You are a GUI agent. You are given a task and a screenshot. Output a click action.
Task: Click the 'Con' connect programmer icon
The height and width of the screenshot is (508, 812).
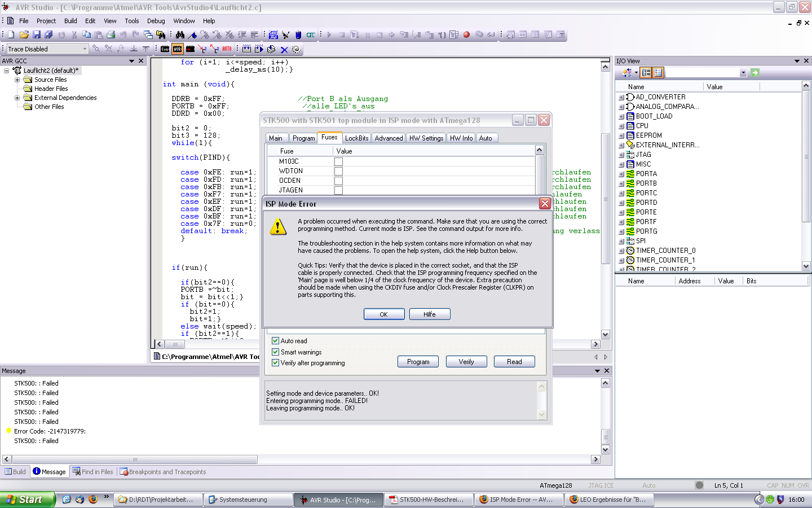(165, 49)
